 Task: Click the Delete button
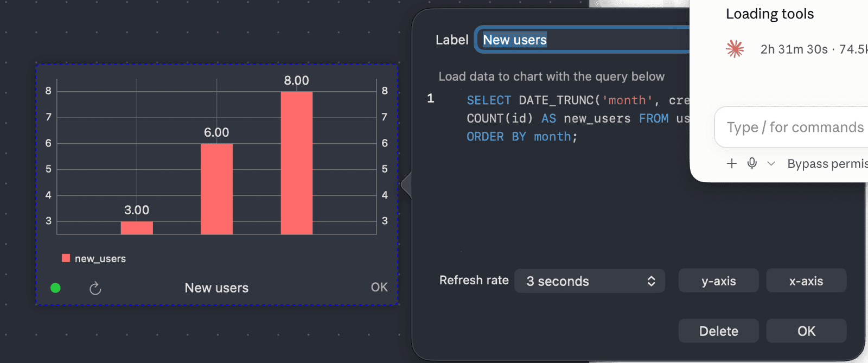(x=718, y=331)
